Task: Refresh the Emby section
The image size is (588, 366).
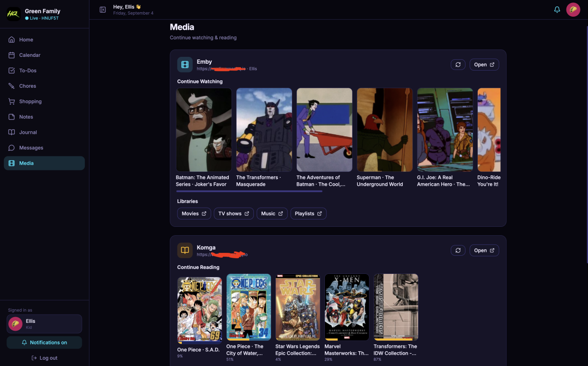Action: 458,65
